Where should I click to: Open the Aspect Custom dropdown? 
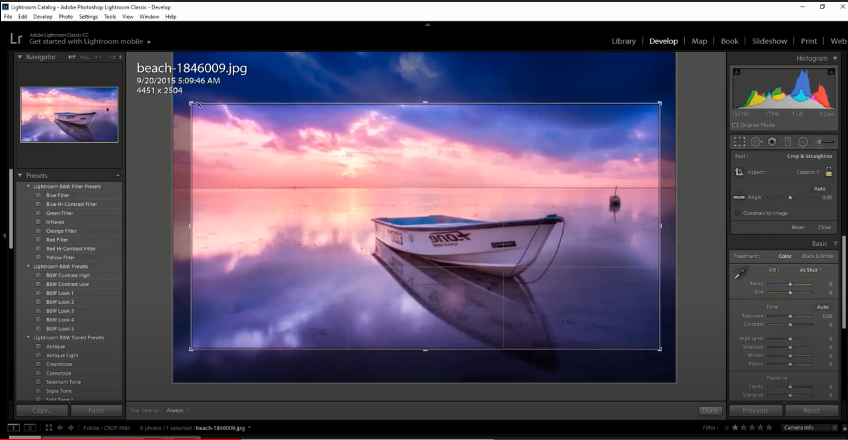(x=810, y=172)
